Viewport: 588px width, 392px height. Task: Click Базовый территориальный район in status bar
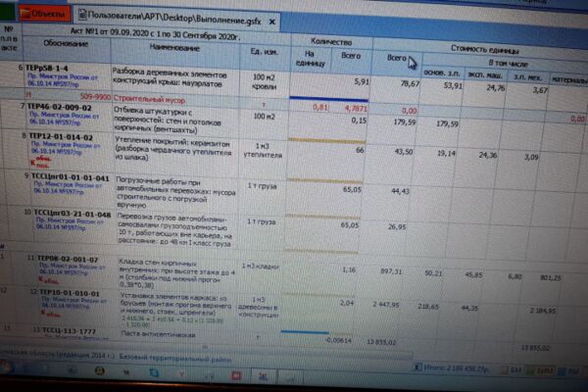coord(175,359)
